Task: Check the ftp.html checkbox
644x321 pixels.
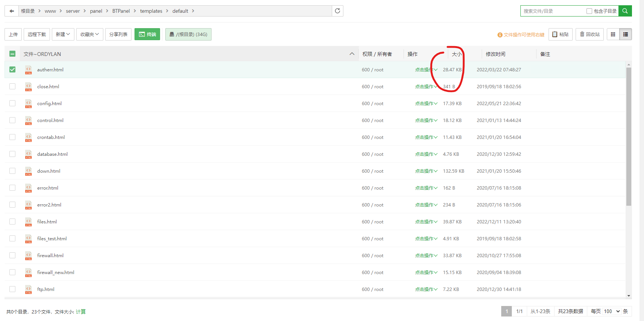Action: click(12, 289)
